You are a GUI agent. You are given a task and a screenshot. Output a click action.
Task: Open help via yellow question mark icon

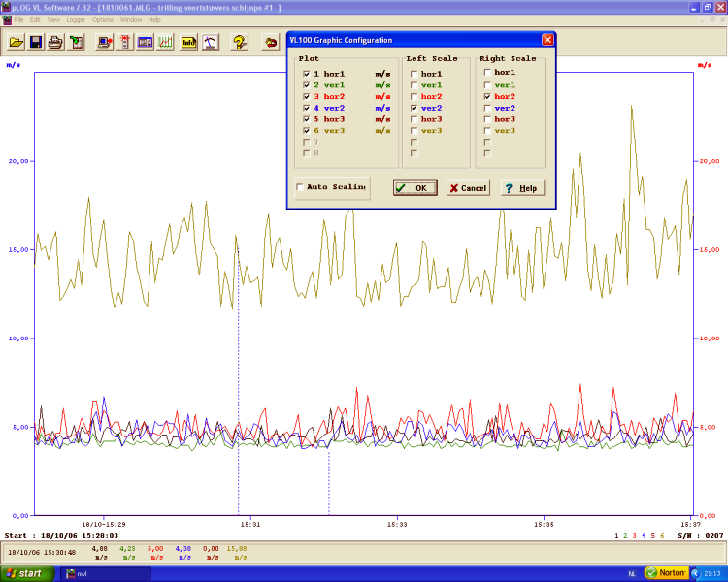[239, 43]
